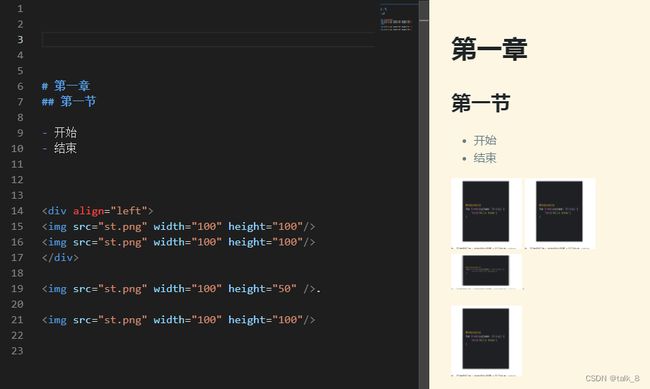Viewport: 650px width, 389px height.
Task: Click the '- 结束' list item in editor
Action: (x=59, y=148)
